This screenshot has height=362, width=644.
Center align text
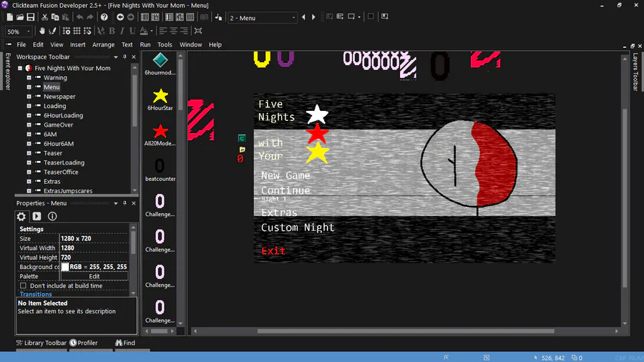[x=174, y=31]
